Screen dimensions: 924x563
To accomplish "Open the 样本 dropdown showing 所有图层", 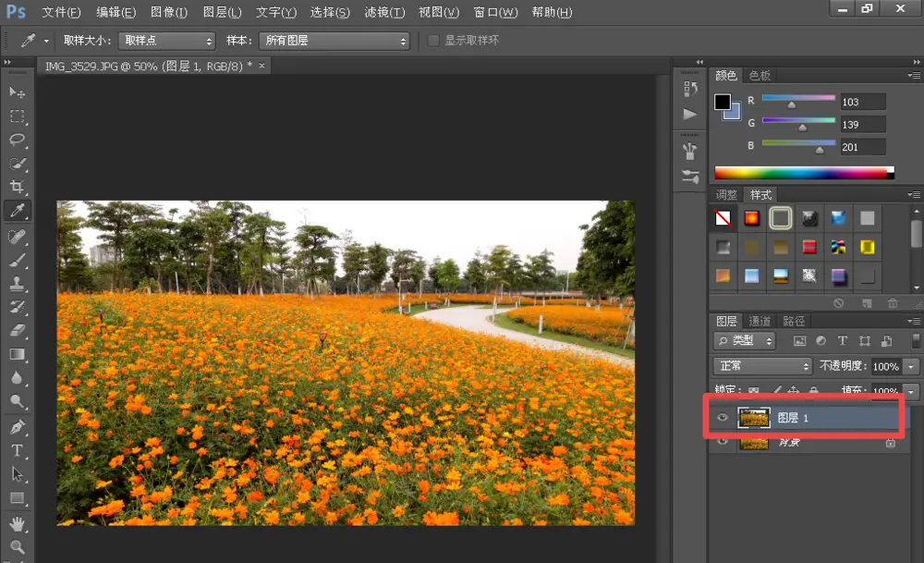I will [334, 41].
